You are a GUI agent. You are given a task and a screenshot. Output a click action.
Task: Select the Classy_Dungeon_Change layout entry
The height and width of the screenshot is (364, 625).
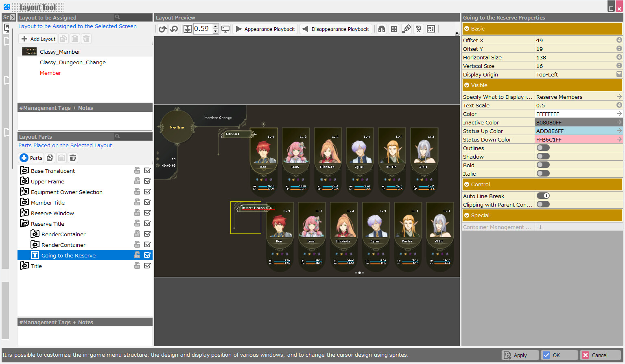[73, 62]
